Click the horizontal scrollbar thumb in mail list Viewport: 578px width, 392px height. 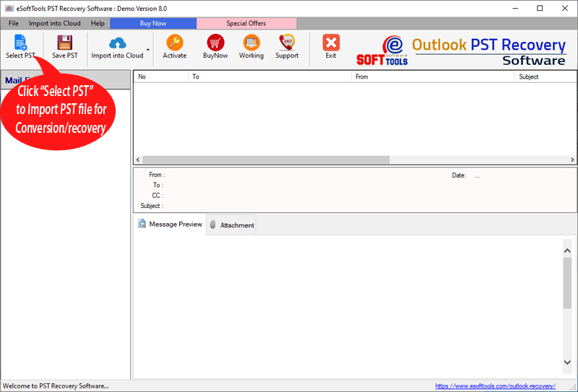(266, 160)
